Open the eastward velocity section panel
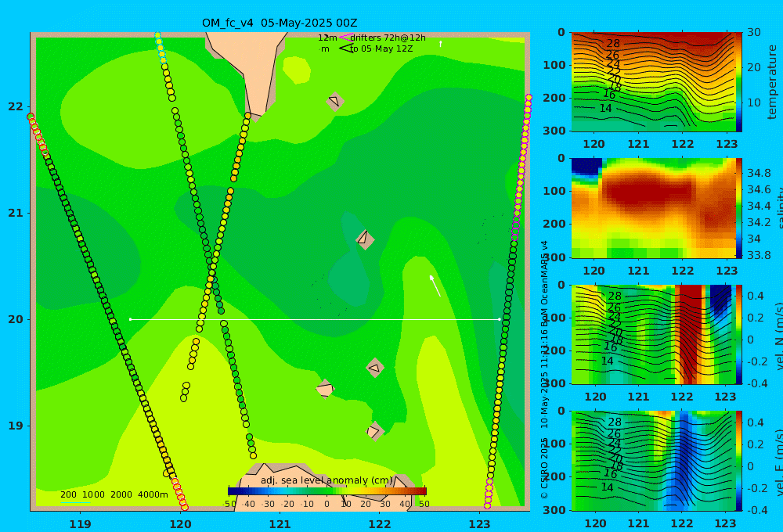The height and width of the screenshot is (532, 783). [x=652, y=461]
